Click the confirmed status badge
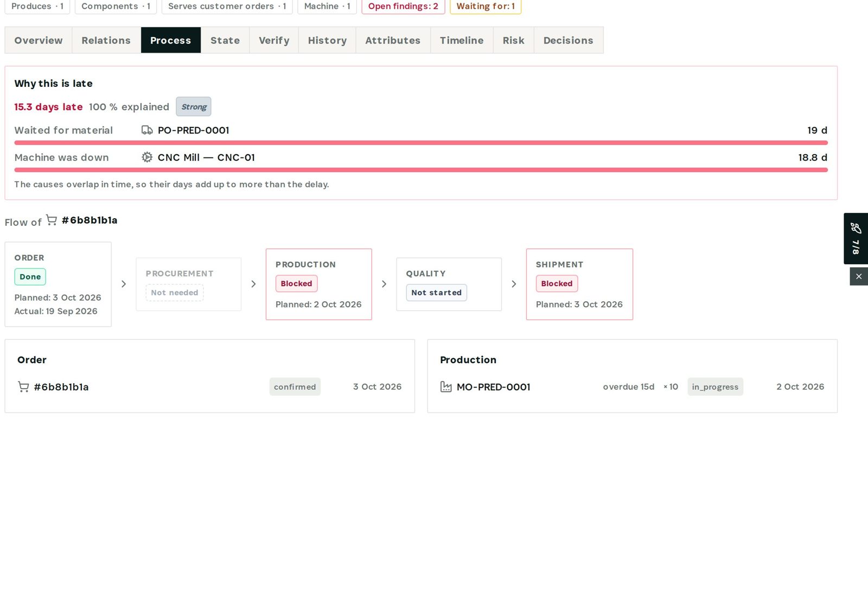 (x=295, y=387)
